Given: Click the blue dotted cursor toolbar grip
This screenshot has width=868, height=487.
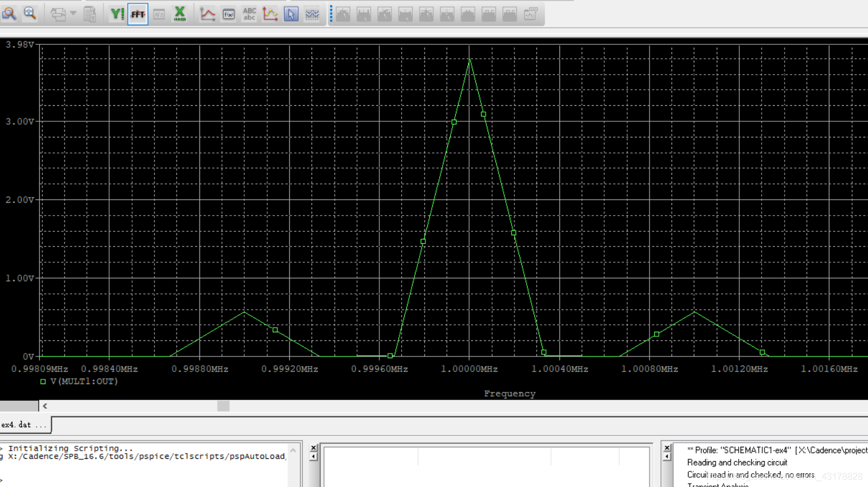Looking at the screenshot, I should coord(331,14).
